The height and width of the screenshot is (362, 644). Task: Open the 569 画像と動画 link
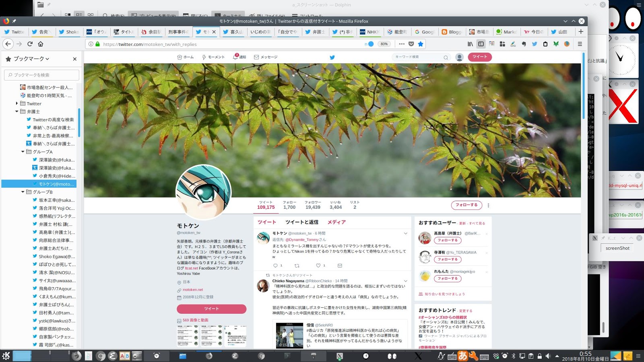[196, 320]
